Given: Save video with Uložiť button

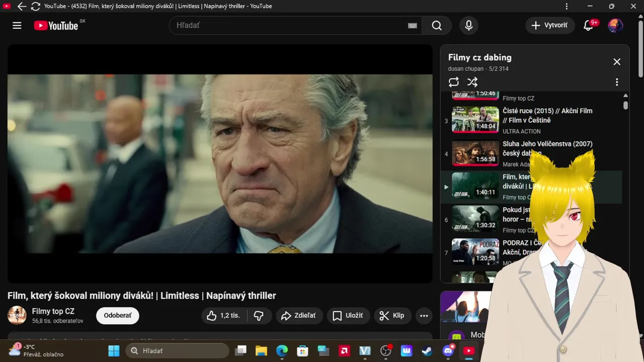Looking at the screenshot, I should click(348, 316).
